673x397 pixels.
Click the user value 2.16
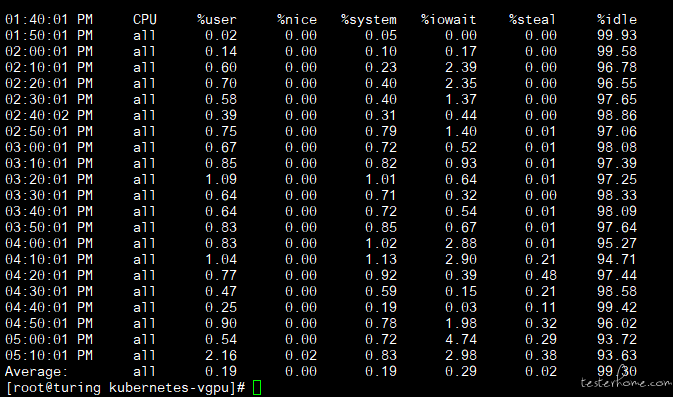(x=221, y=355)
